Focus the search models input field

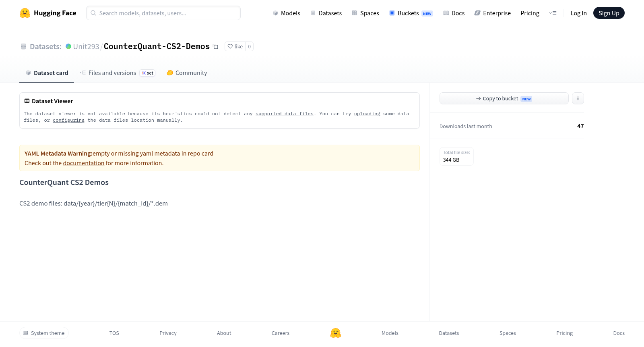pos(163,13)
